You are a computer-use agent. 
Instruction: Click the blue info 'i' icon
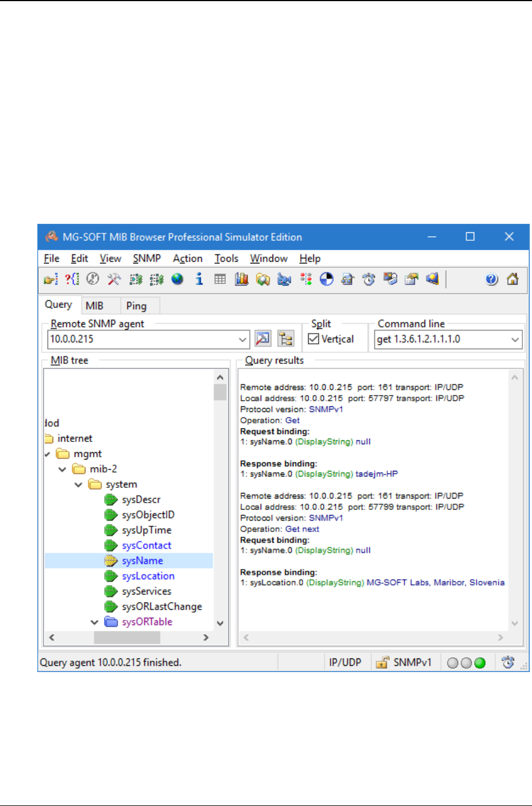pyautogui.click(x=199, y=279)
